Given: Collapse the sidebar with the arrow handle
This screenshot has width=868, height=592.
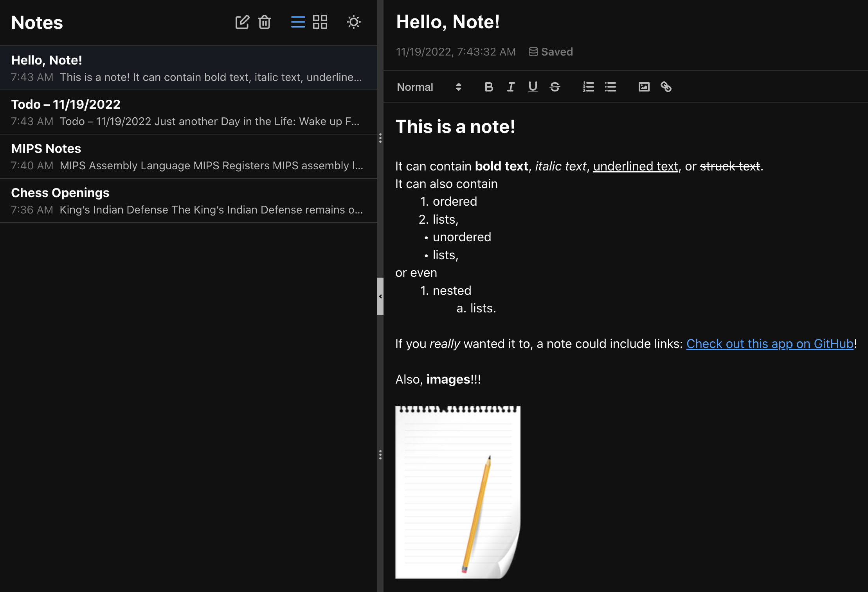Looking at the screenshot, I should pos(380,296).
